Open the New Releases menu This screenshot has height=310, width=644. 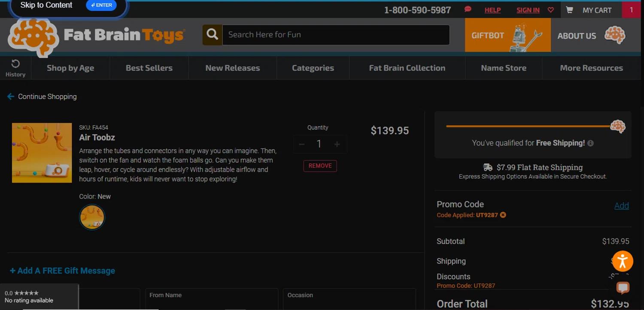[233, 68]
